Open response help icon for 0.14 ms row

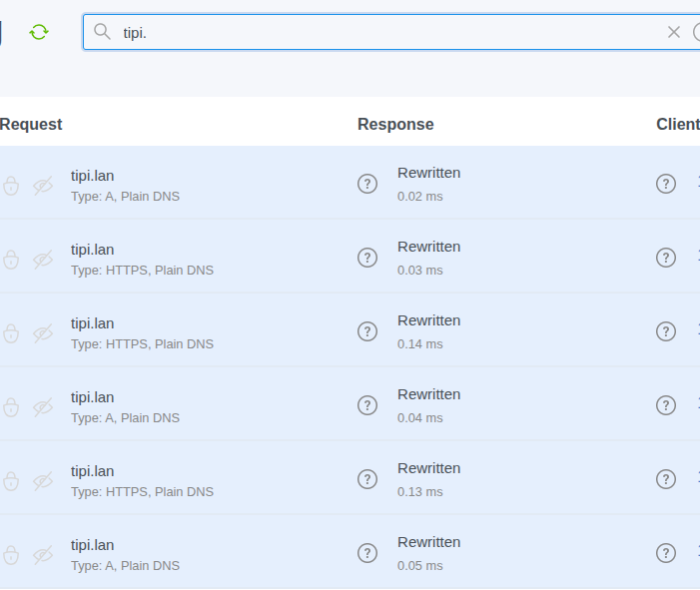point(367,331)
